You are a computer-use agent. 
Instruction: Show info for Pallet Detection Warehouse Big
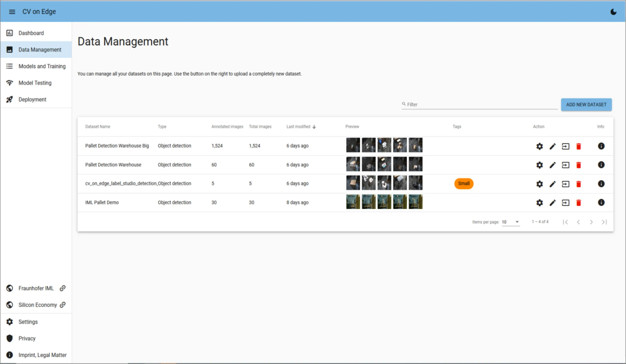601,146
